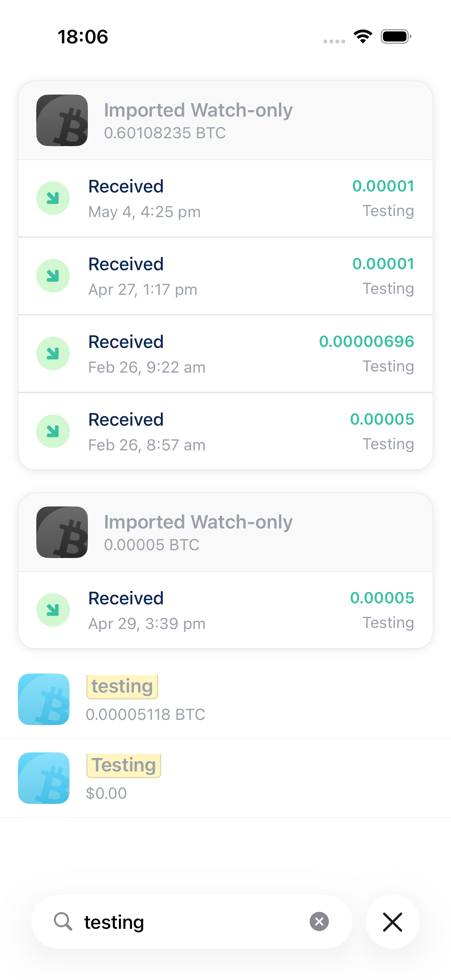This screenshot has height=980, width=451.
Task: Select the highlighted lowercase testing wallet name
Action: (x=122, y=687)
